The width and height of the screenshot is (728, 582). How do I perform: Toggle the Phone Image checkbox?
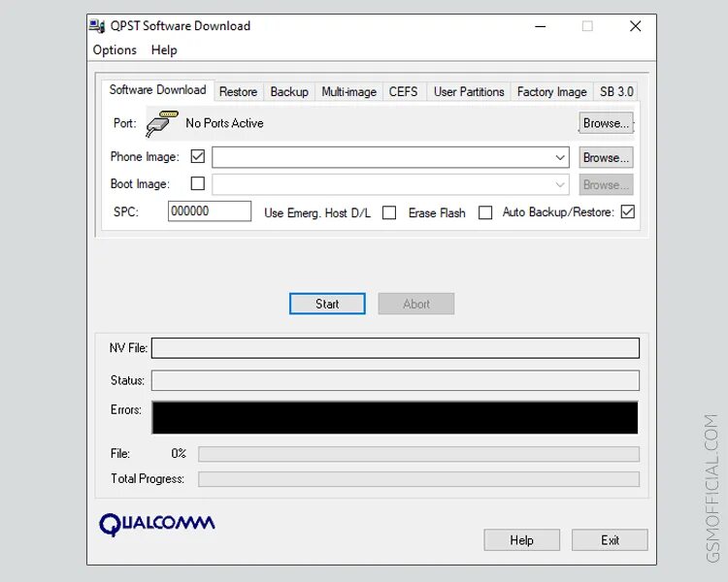coord(198,156)
